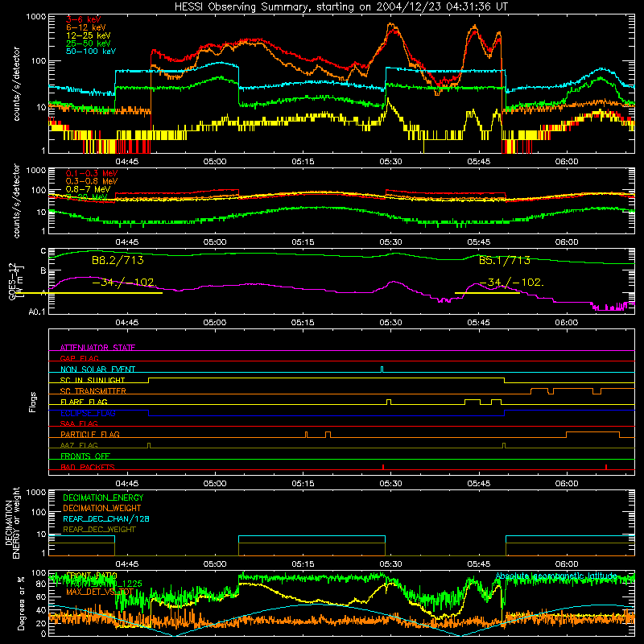The width and height of the screenshot is (644, 644).
Task: Click the wide particle flag pulse after 06:00
Action: tap(592, 435)
